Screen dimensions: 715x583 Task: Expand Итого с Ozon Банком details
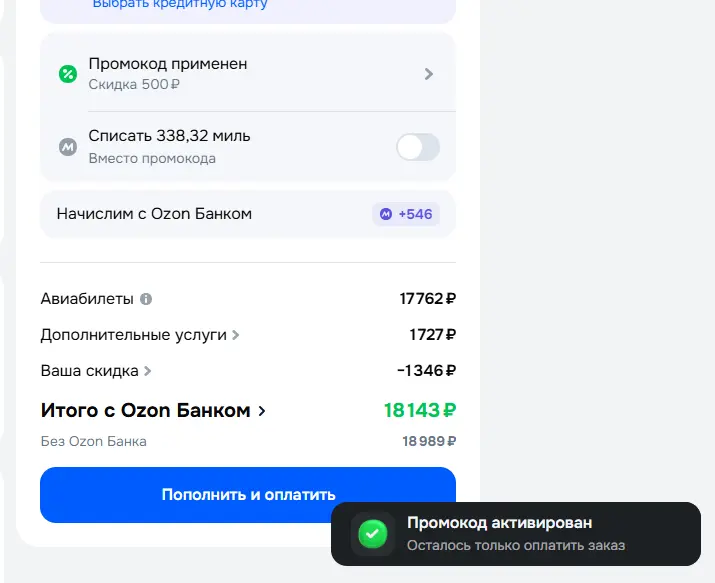tap(262, 411)
